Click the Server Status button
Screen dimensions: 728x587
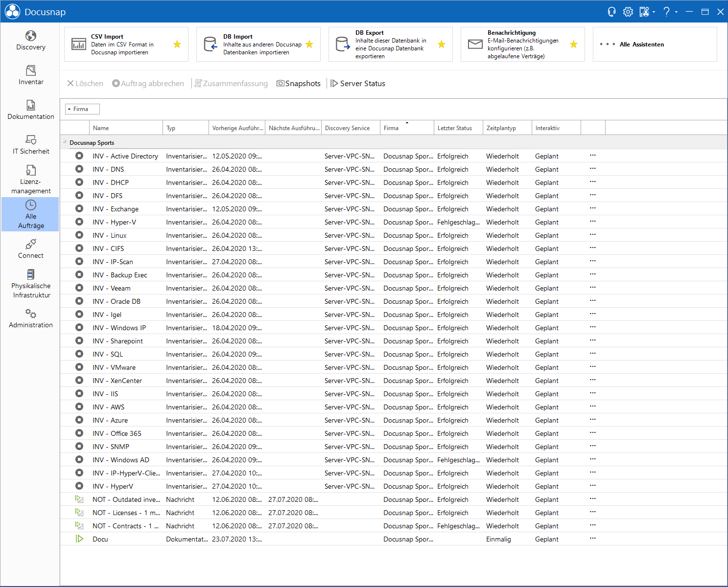[358, 84]
